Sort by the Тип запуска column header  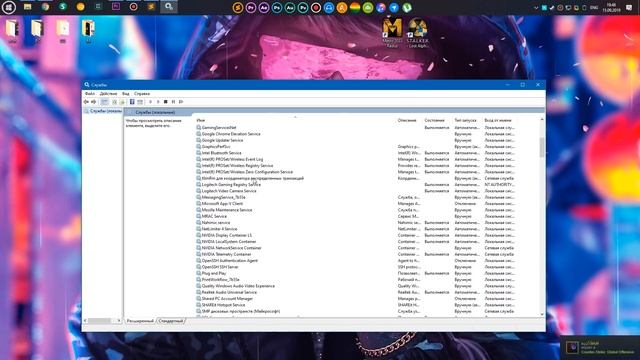pyautogui.click(x=467, y=120)
